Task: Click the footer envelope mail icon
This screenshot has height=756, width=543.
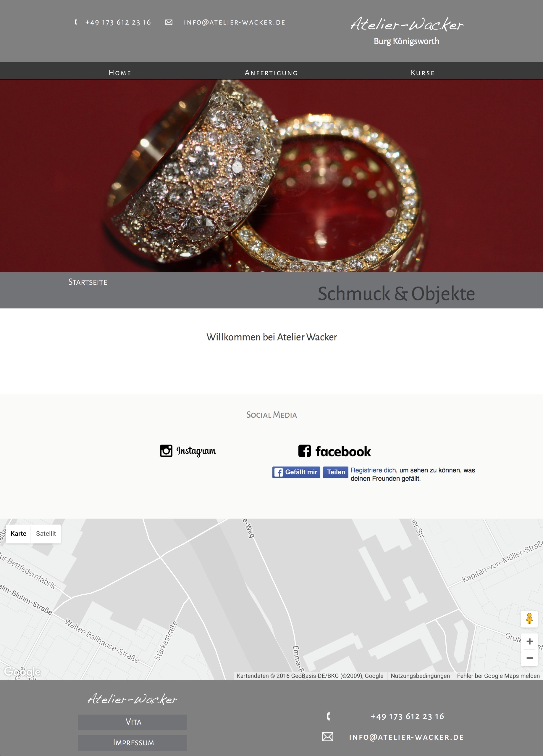Action: tap(327, 737)
